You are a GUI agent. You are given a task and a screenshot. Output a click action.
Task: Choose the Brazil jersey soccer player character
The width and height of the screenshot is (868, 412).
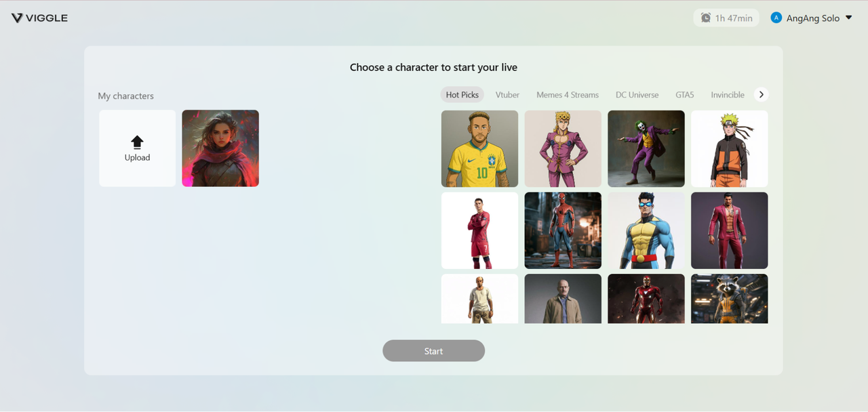coord(479,148)
